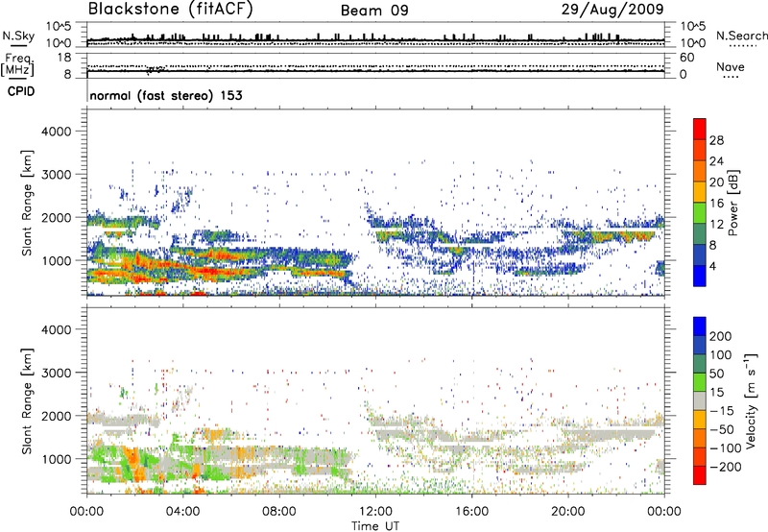The width and height of the screenshot is (768, 532).
Task: Click the '08:00' time axis label
Action: pyautogui.click(x=279, y=512)
